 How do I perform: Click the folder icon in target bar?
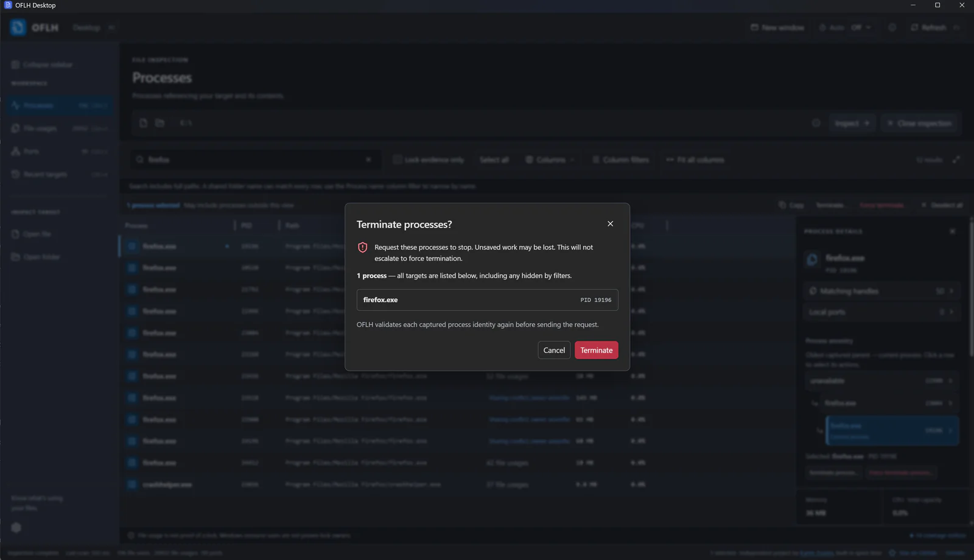pos(159,123)
